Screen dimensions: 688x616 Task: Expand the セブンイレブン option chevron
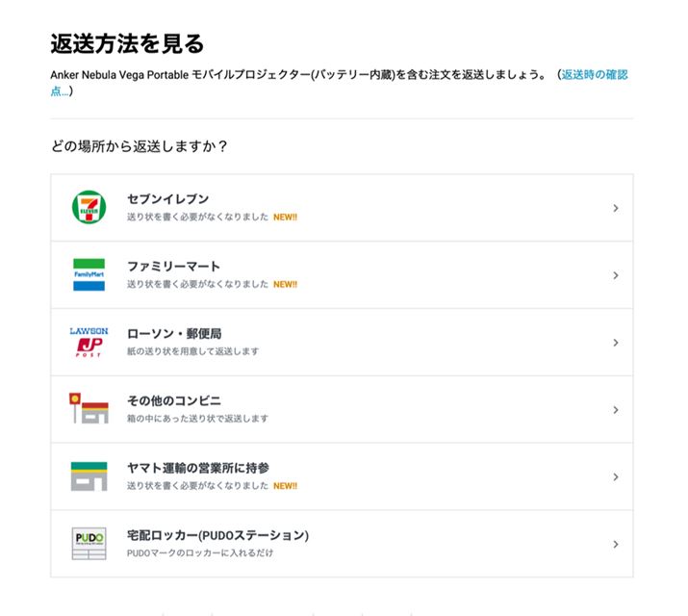(x=616, y=208)
